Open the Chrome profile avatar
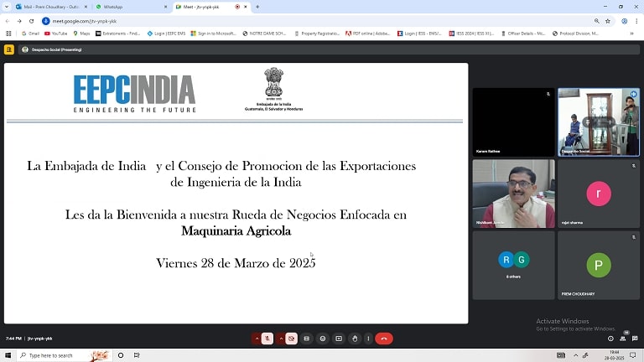The height and width of the screenshot is (362, 644). click(624, 21)
